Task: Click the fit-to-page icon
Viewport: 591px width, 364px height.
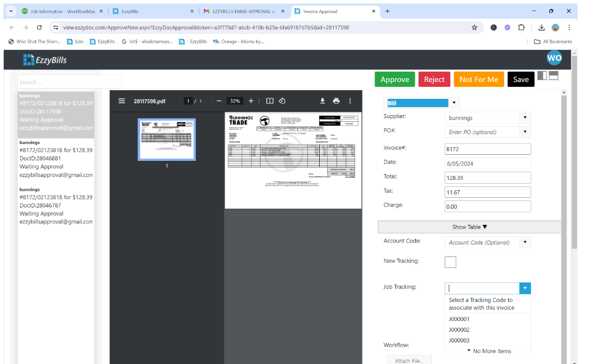Action: [269, 101]
